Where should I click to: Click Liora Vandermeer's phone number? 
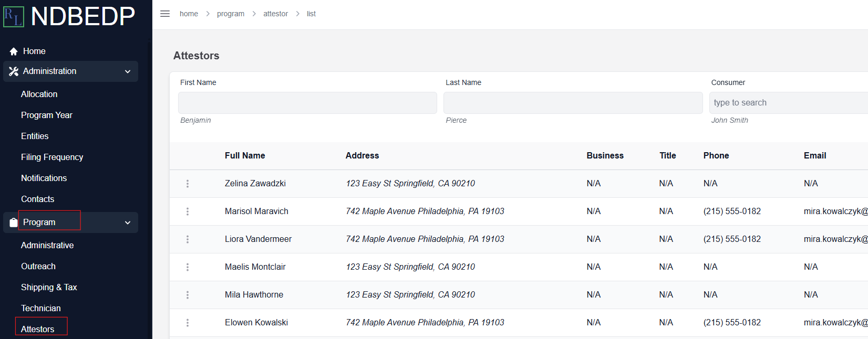tap(732, 239)
